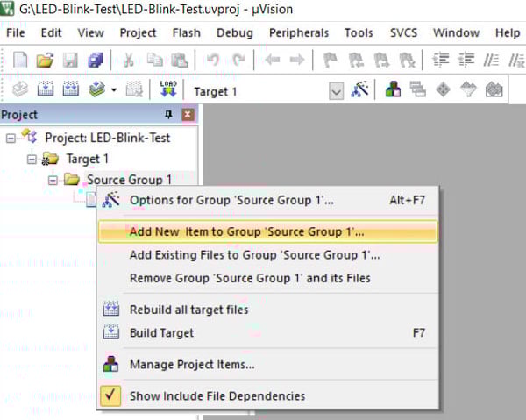Choose Remove Group 'Source Group 1' and its Files

click(267, 278)
